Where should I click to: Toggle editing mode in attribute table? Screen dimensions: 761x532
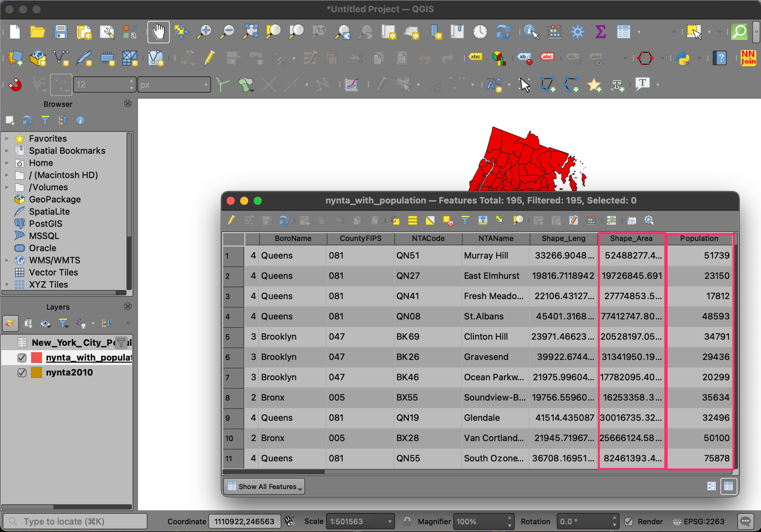click(231, 221)
